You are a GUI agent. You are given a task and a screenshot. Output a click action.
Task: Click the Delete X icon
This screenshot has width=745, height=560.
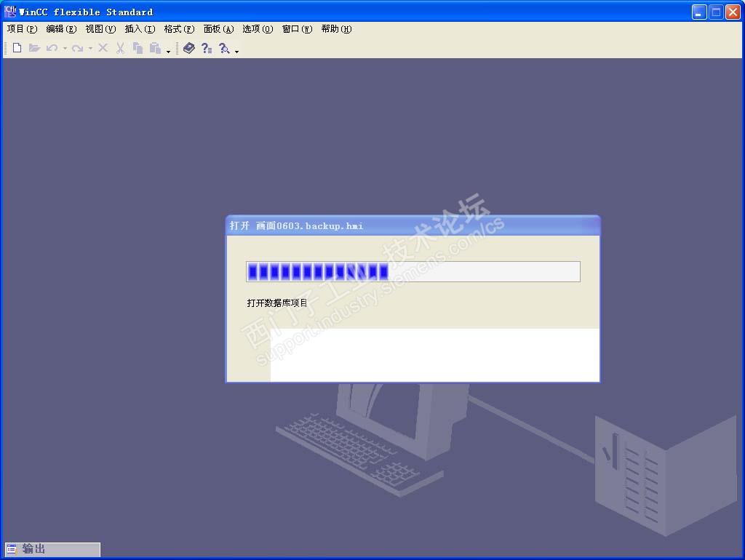(x=103, y=47)
